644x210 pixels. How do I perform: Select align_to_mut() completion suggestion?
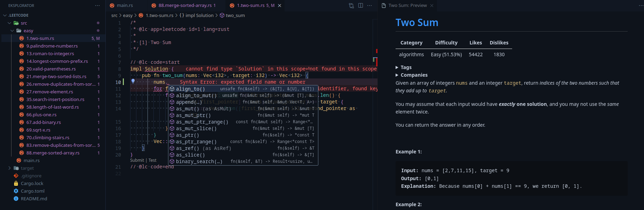click(243, 95)
